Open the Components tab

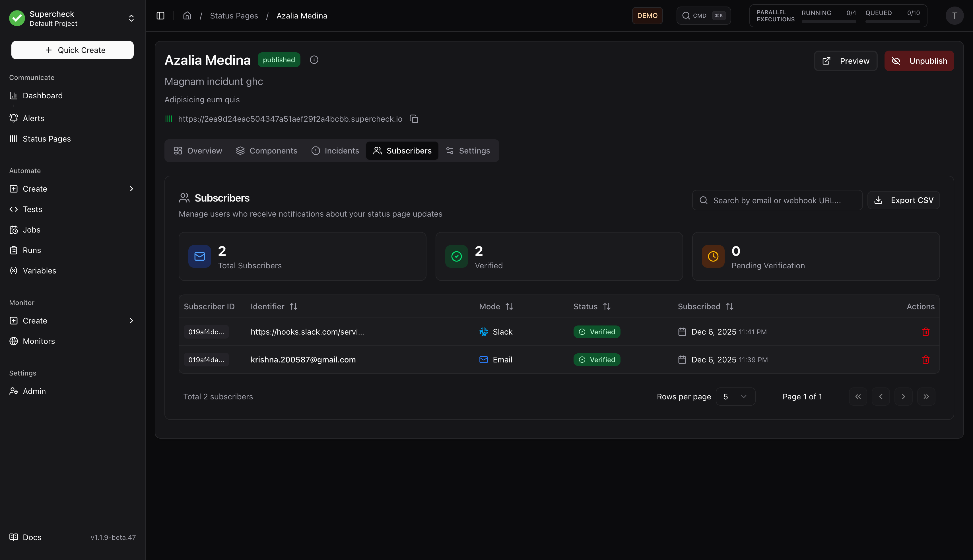click(267, 150)
